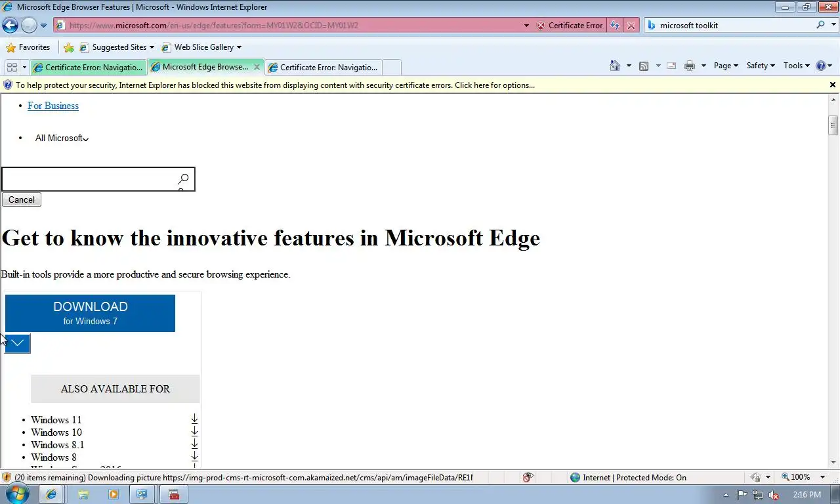Open the tab list dropdown arrow
The height and width of the screenshot is (504, 840).
click(x=24, y=67)
